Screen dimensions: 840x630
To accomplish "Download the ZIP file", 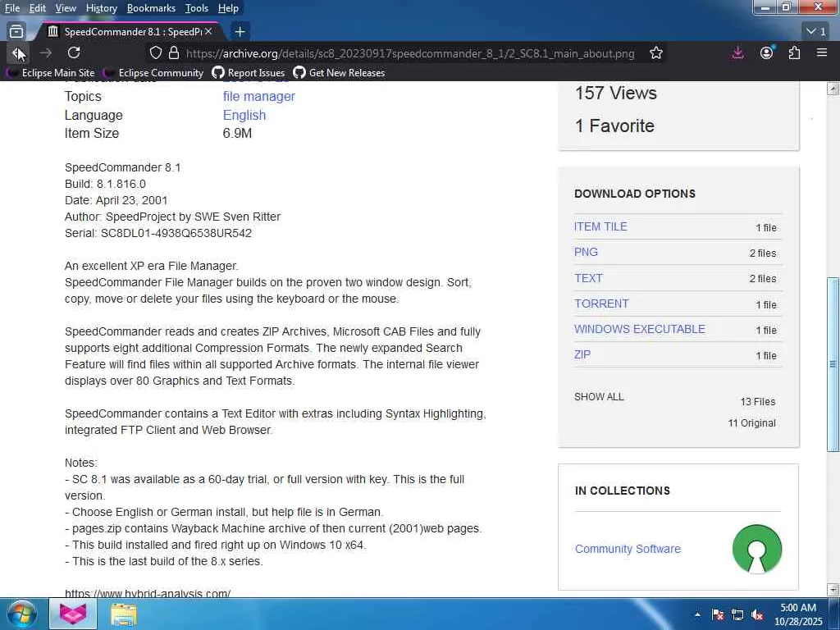I will click(x=582, y=354).
